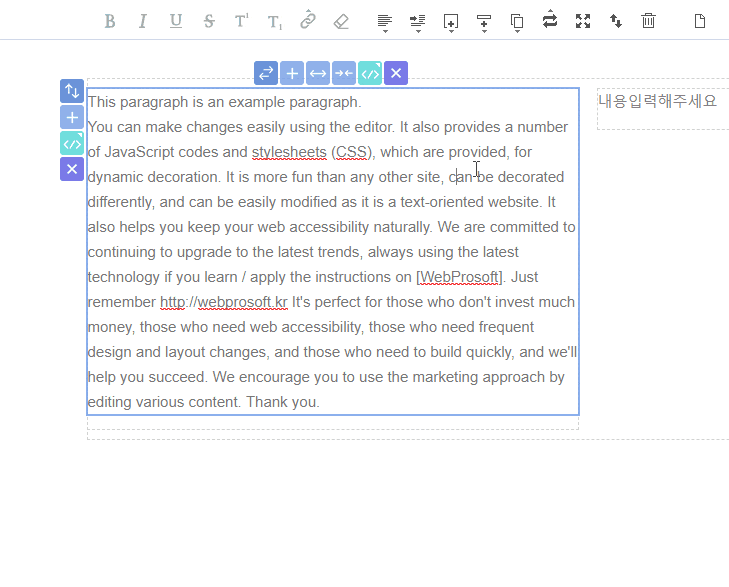Click the trash delete icon in toolbar
Screen dimensions: 729x587
[x=648, y=21]
